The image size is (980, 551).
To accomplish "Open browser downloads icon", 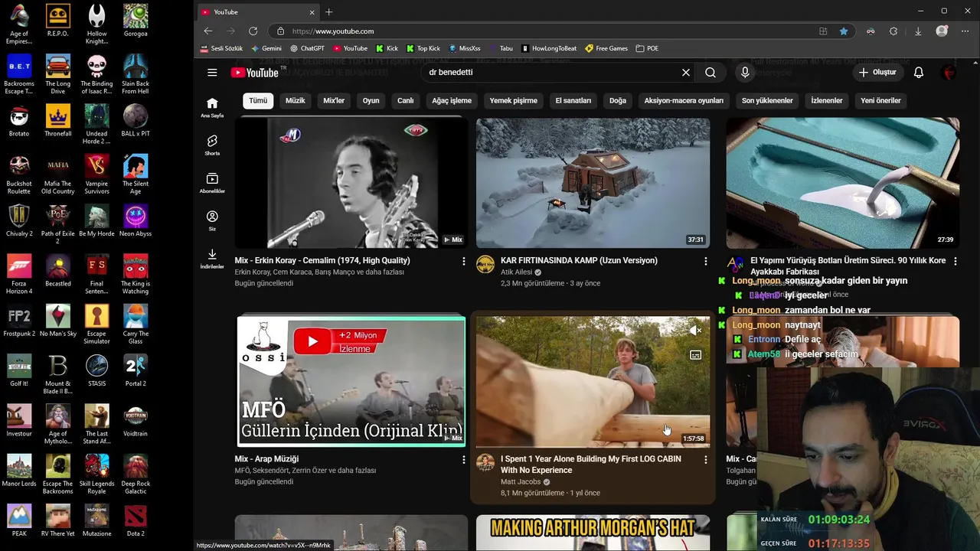I will 918,31.
